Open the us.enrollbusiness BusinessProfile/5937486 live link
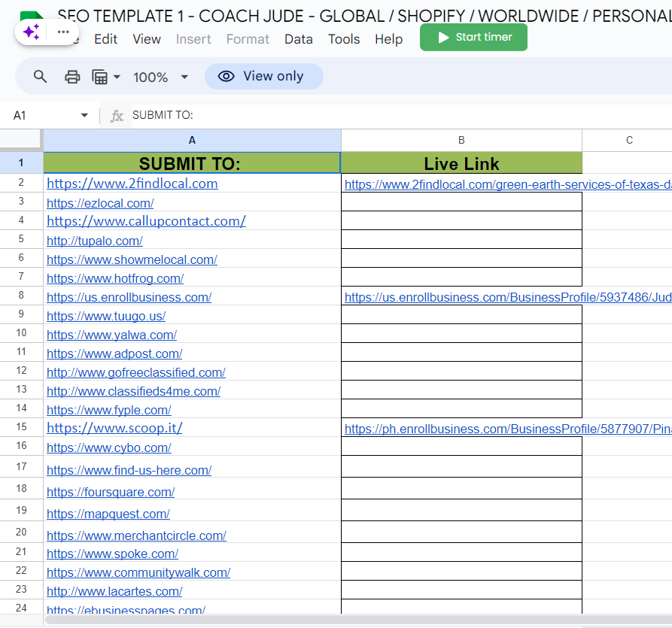The height and width of the screenshot is (628, 672). click(x=508, y=297)
